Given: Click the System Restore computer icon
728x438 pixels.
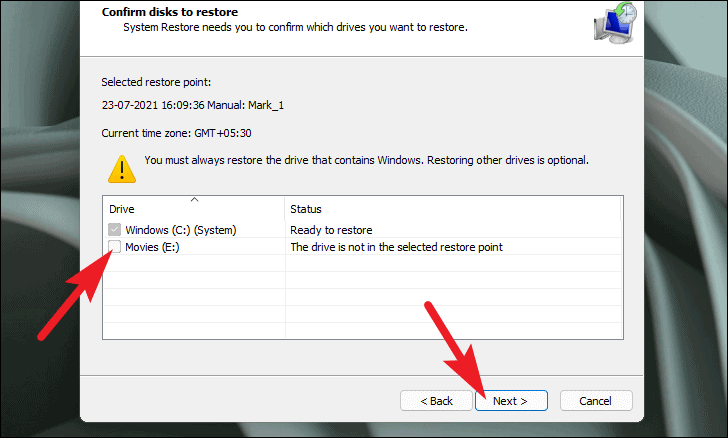Looking at the screenshot, I should tap(604, 24).
